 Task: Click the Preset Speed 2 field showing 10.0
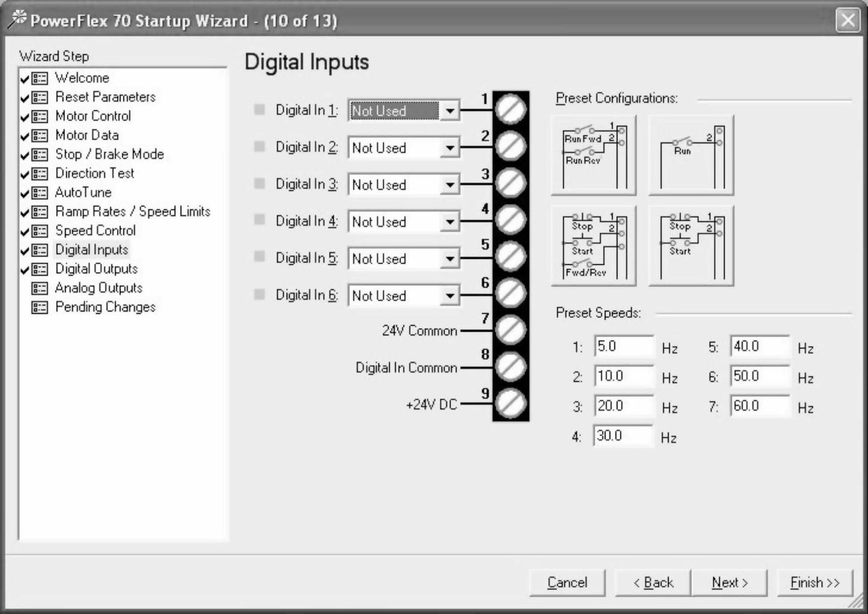click(624, 376)
